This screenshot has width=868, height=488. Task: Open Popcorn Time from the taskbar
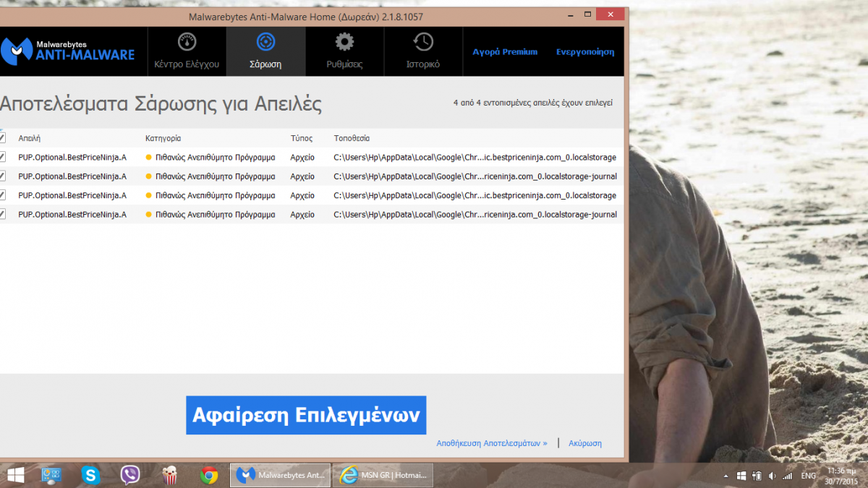tap(170, 475)
